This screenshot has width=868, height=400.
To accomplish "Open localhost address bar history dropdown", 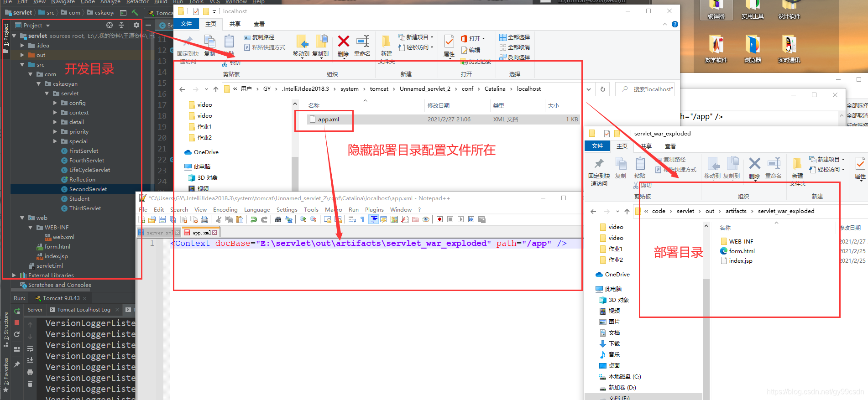I will pyautogui.click(x=589, y=89).
